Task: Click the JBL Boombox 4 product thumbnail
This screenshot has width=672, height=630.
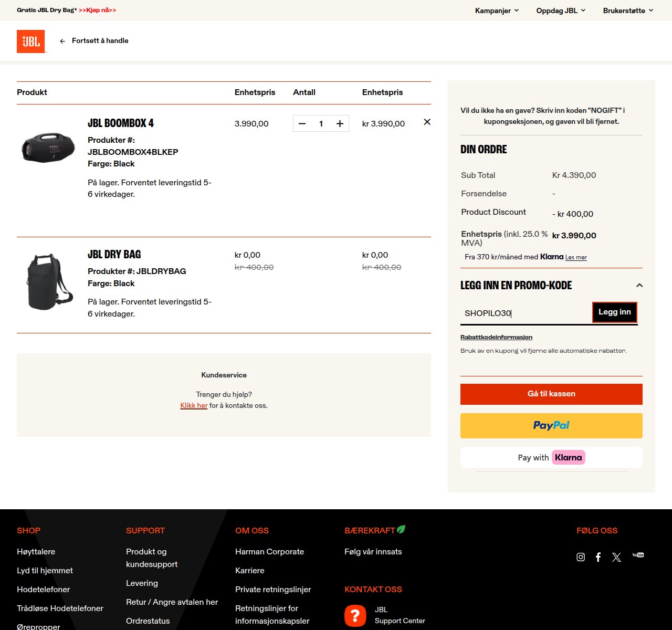Action: (x=48, y=148)
